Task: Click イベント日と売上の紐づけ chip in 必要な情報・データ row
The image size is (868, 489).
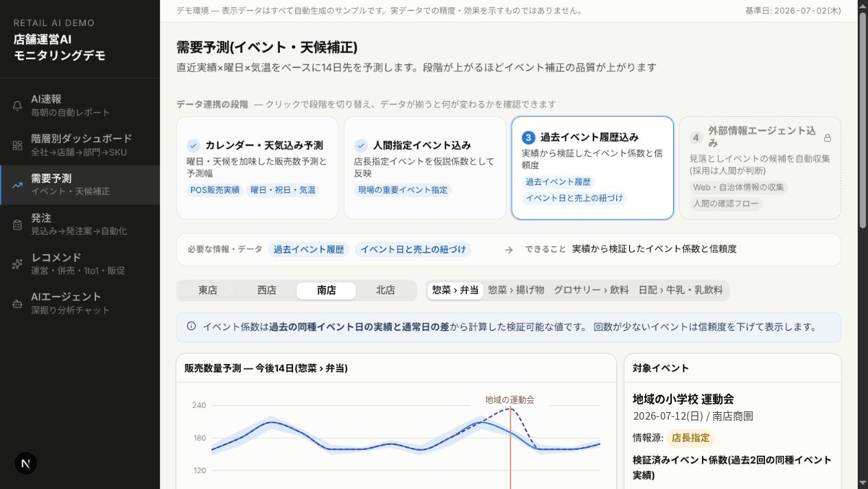Action: pos(413,250)
